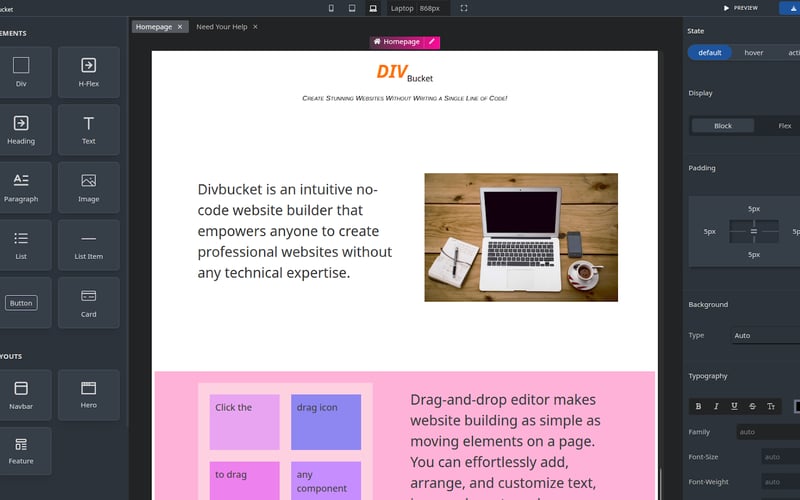Select the DIV Bucket logo on canvas
This screenshot has height=500, width=800.
pyautogui.click(x=405, y=72)
